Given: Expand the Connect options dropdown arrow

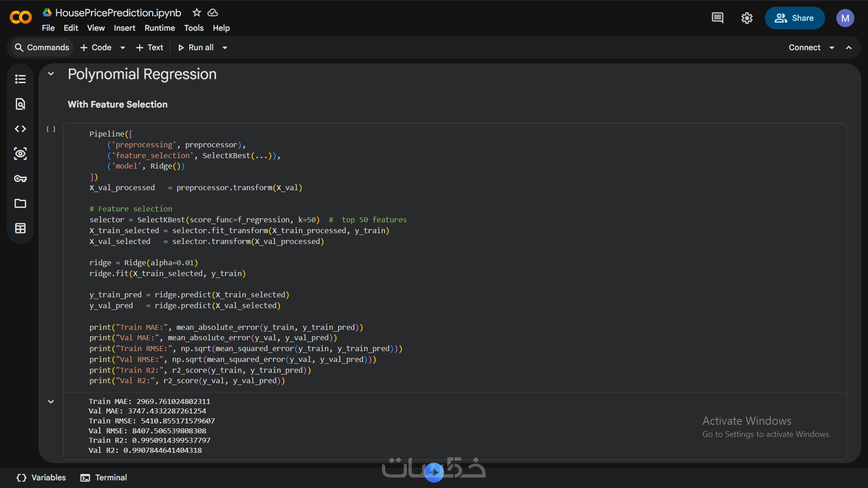Looking at the screenshot, I should (832, 47).
